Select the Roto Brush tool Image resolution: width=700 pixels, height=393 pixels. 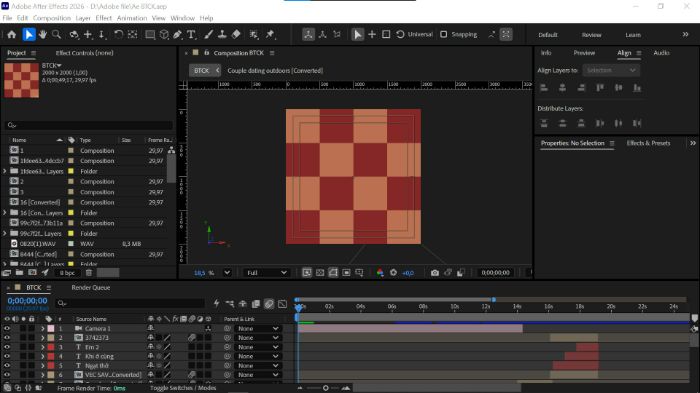[254, 34]
